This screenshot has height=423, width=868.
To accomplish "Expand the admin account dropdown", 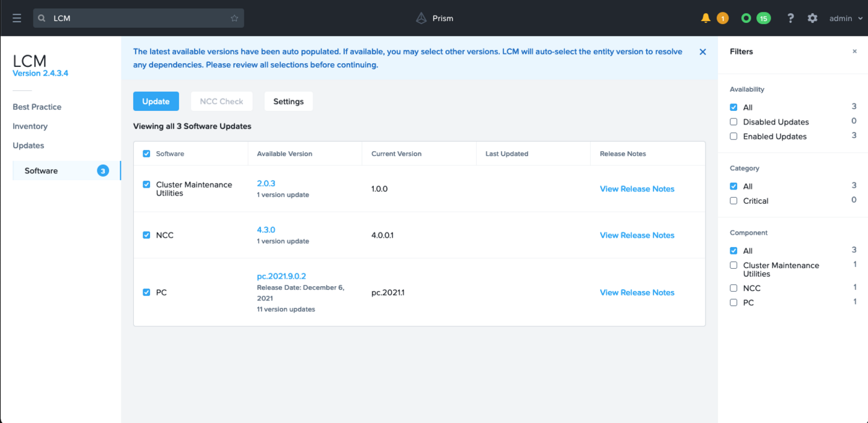I will pos(843,18).
